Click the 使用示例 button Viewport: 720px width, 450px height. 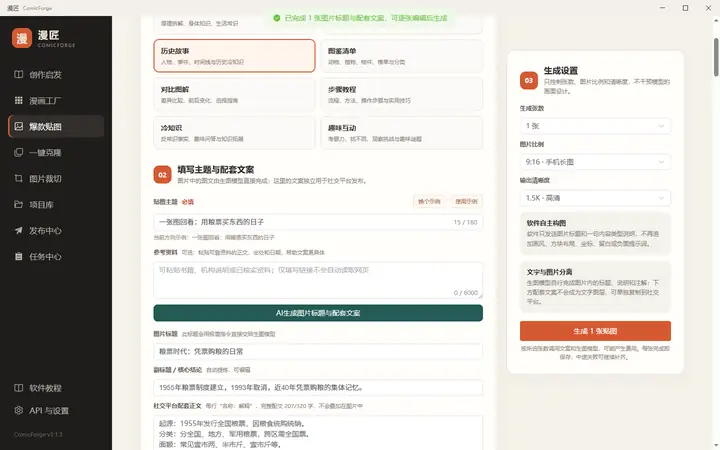466,202
